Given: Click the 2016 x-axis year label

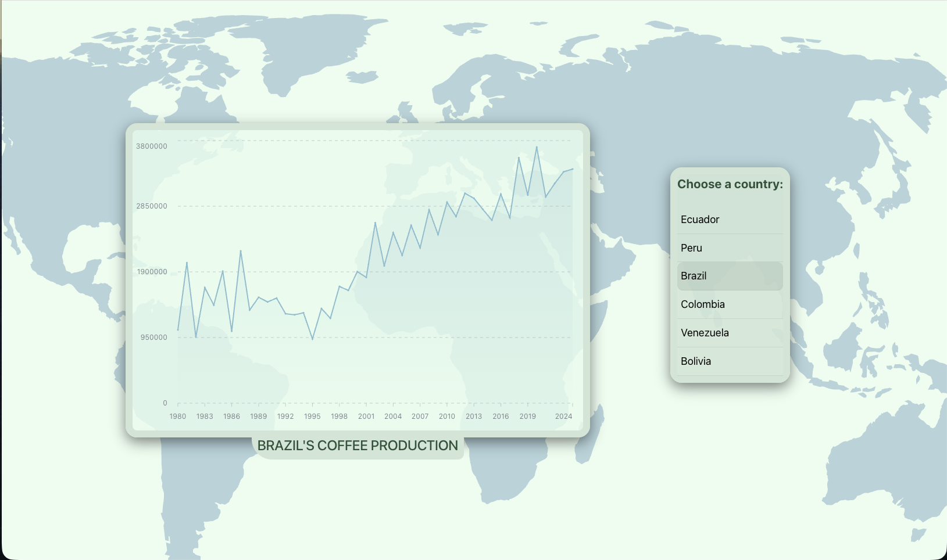Looking at the screenshot, I should (501, 417).
